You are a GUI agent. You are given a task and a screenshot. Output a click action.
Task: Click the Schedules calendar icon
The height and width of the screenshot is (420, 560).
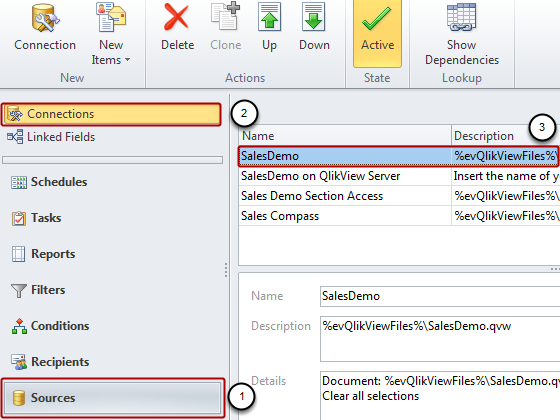click(19, 182)
